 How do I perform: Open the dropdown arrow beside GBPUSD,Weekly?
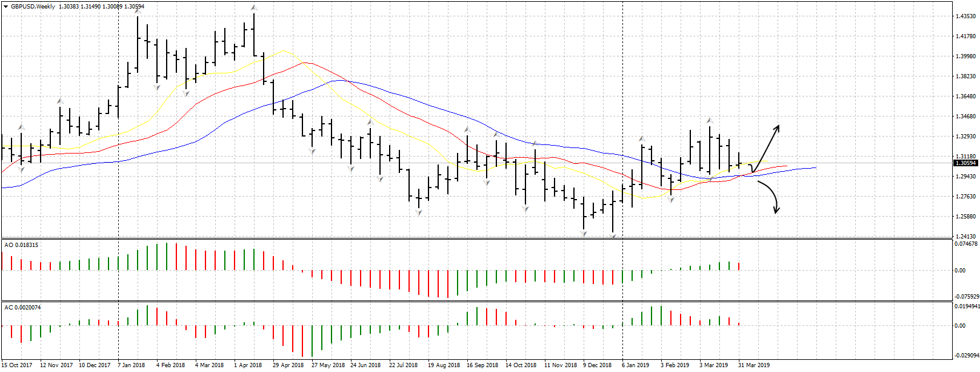(x=6, y=7)
